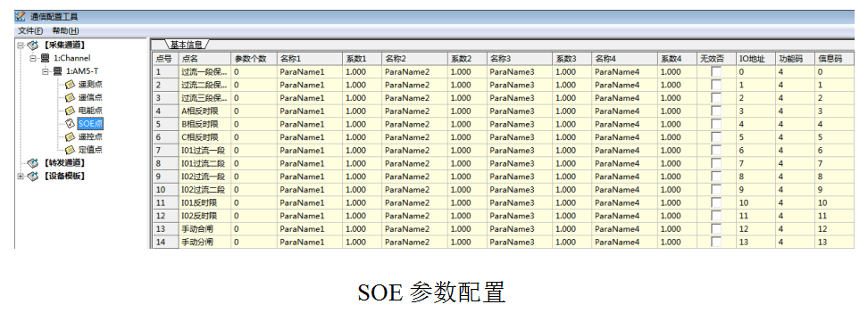Click ParaName3 cell in row 9
The width and height of the screenshot is (868, 321).
click(x=519, y=177)
